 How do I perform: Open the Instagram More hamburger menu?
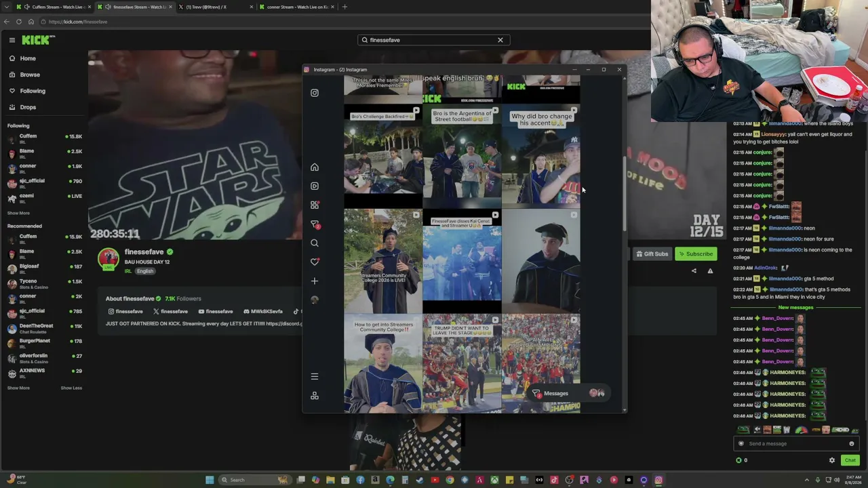click(x=315, y=376)
